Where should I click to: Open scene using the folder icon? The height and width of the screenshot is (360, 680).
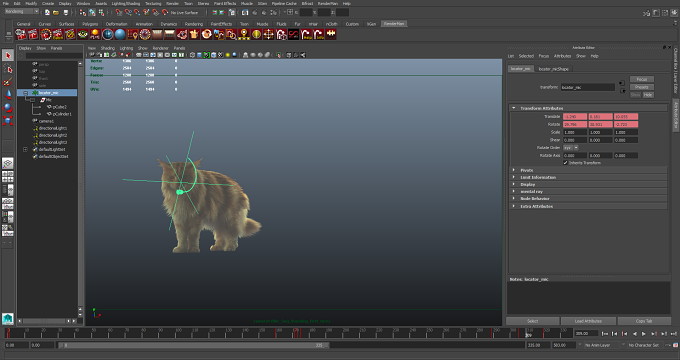56,13
